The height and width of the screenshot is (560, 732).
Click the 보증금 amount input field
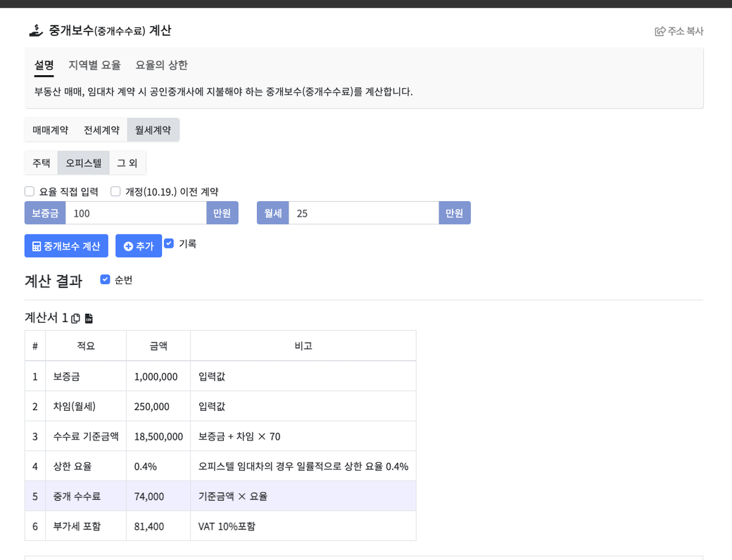click(x=136, y=213)
